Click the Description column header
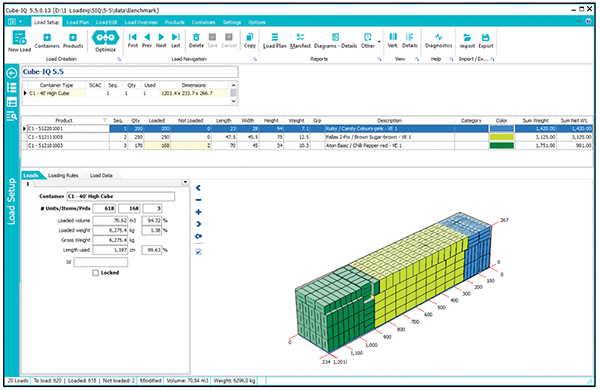 pos(390,120)
